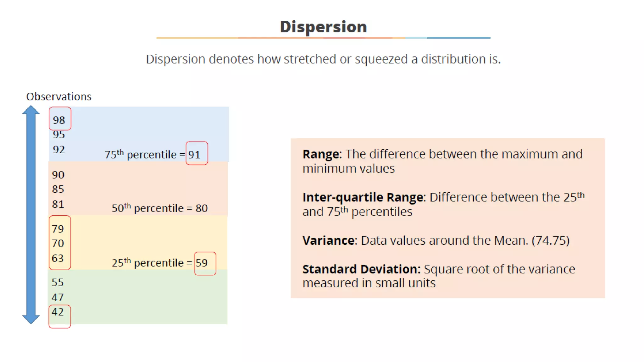Click the observation value 85
This screenshot has height=362, width=644.
coord(58,189)
